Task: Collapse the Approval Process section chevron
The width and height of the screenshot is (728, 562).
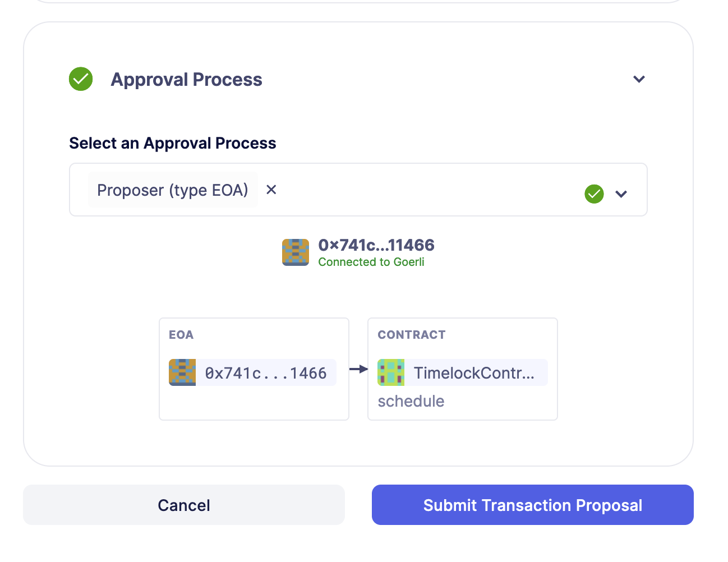Action: 639,79
